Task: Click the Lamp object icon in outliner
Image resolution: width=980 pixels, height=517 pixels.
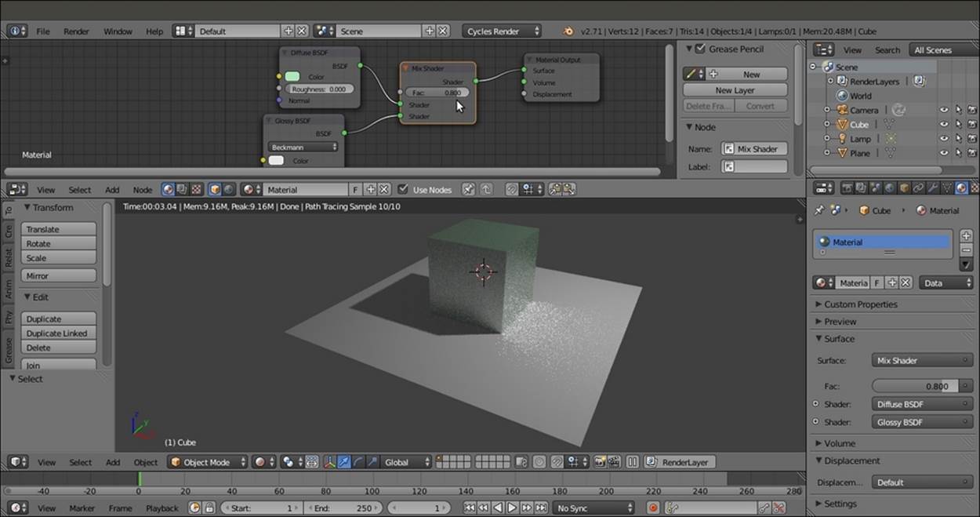Action: (842, 139)
